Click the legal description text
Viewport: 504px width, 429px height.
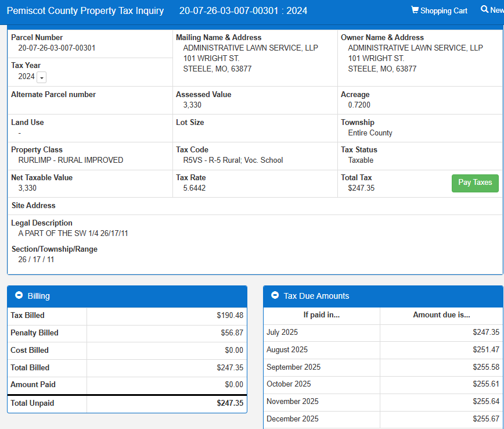coord(73,234)
